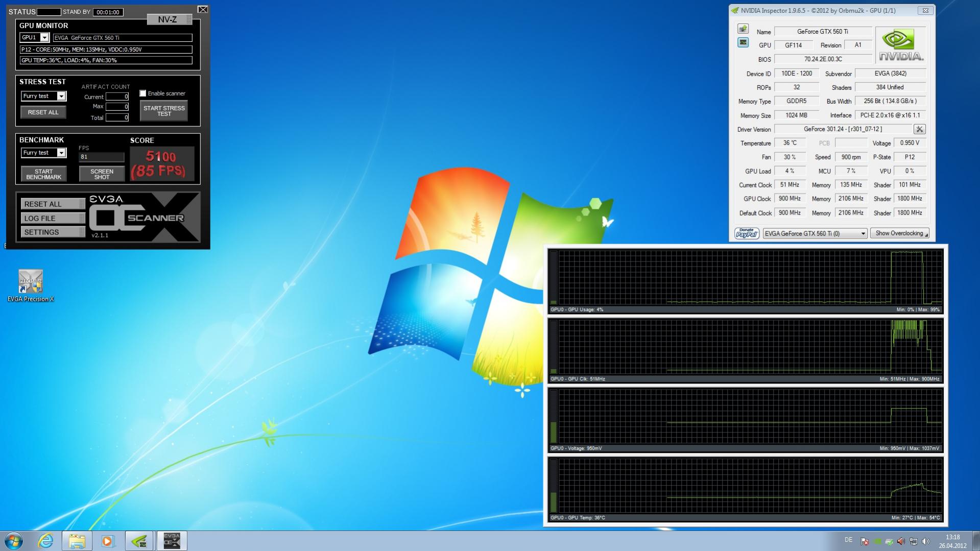Click the Voltage value 0.950 V
980x551 pixels.
(910, 143)
